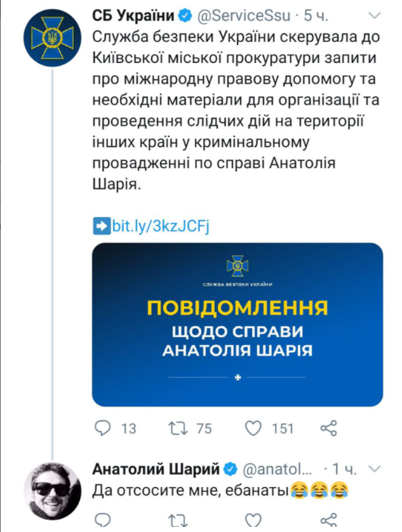The height and width of the screenshot is (532, 402).
Task: Click the verified badge next to Анатолий Шарий
Action: 230,470
